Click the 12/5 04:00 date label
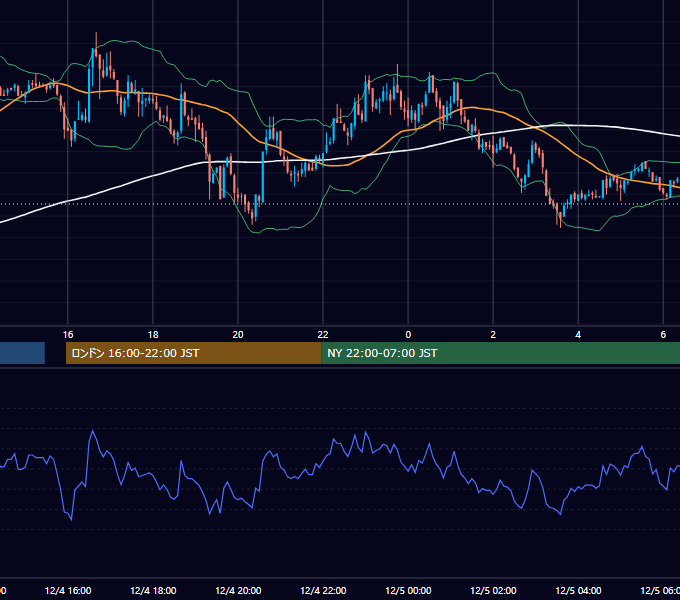Screen dimensions: 680x600 (578, 591)
